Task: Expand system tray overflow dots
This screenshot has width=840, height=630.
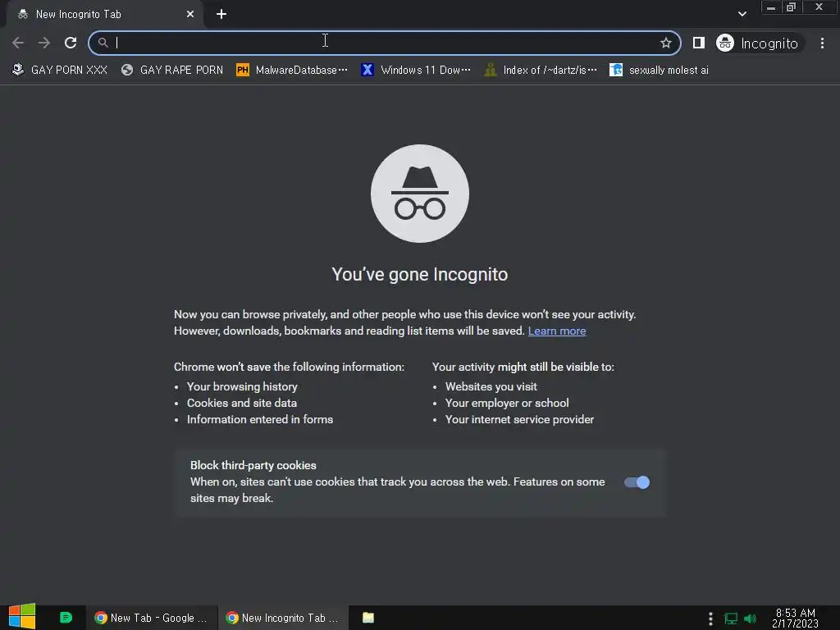Action: (x=710, y=619)
